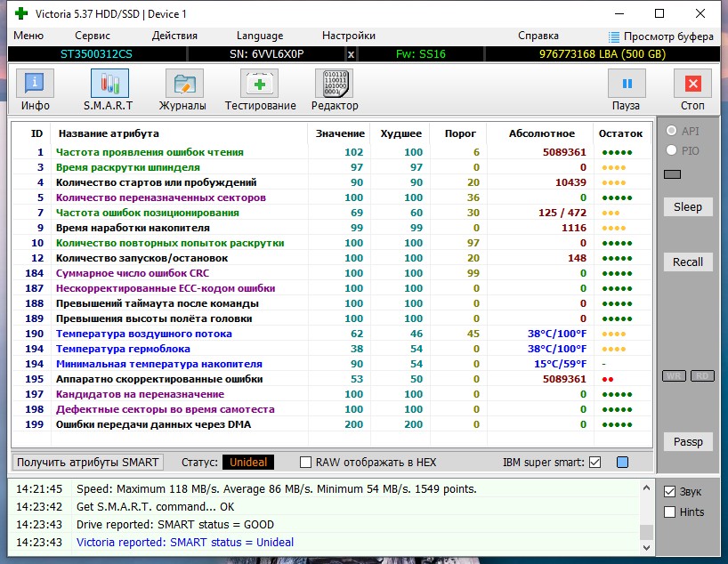
Task: Select row Аппаратно скорректированные ошибки
Action: [331, 379]
